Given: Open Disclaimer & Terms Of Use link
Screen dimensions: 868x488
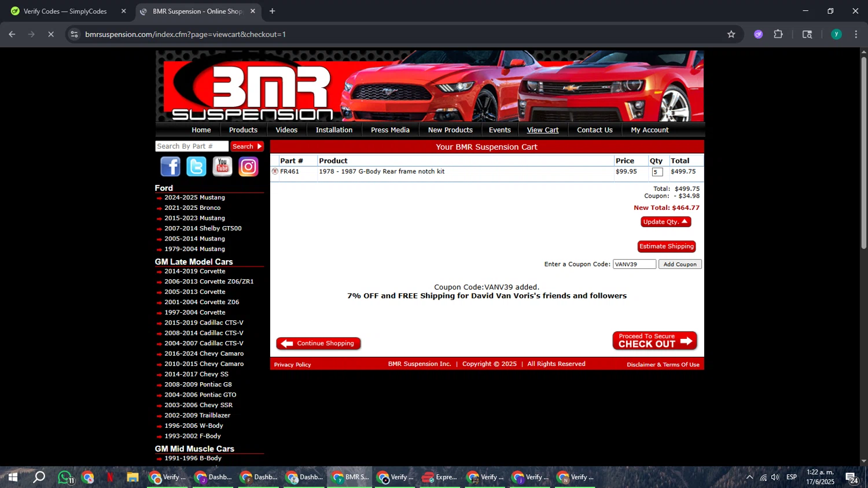Looking at the screenshot, I should (663, 365).
